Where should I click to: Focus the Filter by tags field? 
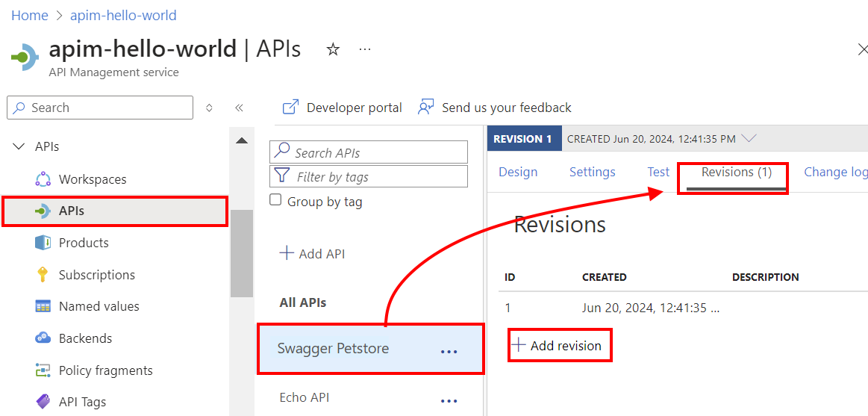point(369,176)
